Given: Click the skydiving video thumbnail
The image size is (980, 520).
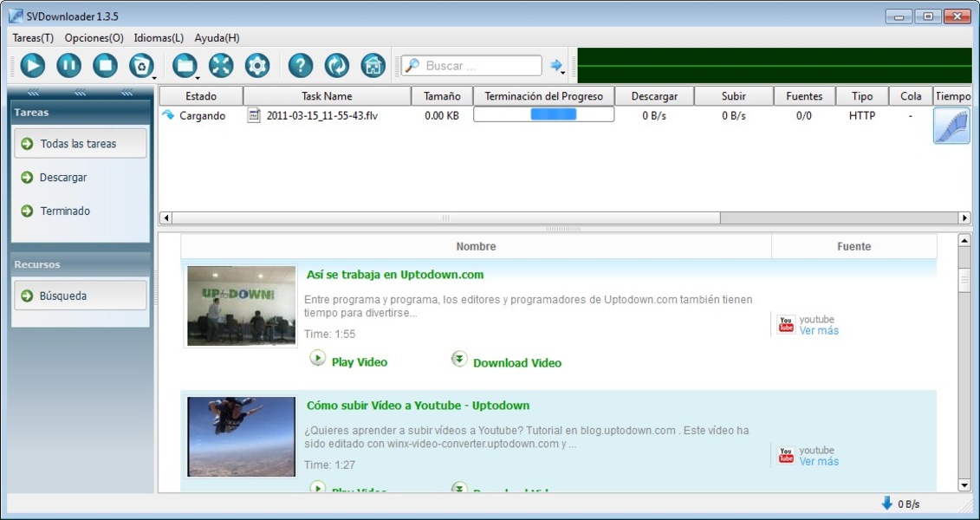Looking at the screenshot, I should [x=241, y=437].
